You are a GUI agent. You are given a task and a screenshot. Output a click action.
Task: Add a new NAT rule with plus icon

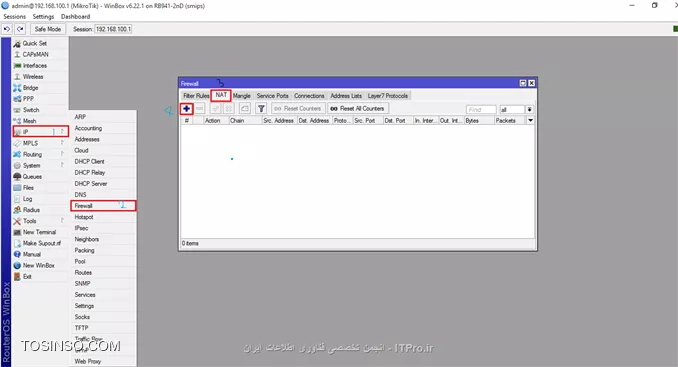click(186, 109)
